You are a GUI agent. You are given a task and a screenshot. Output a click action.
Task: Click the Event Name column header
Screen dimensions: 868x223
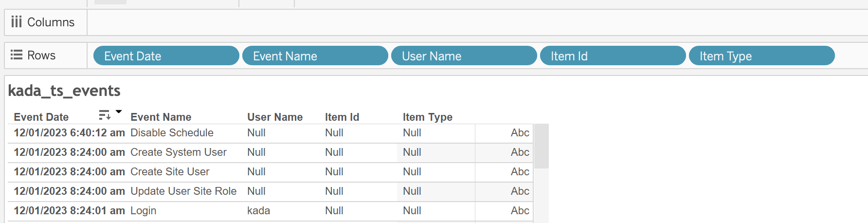(x=161, y=117)
